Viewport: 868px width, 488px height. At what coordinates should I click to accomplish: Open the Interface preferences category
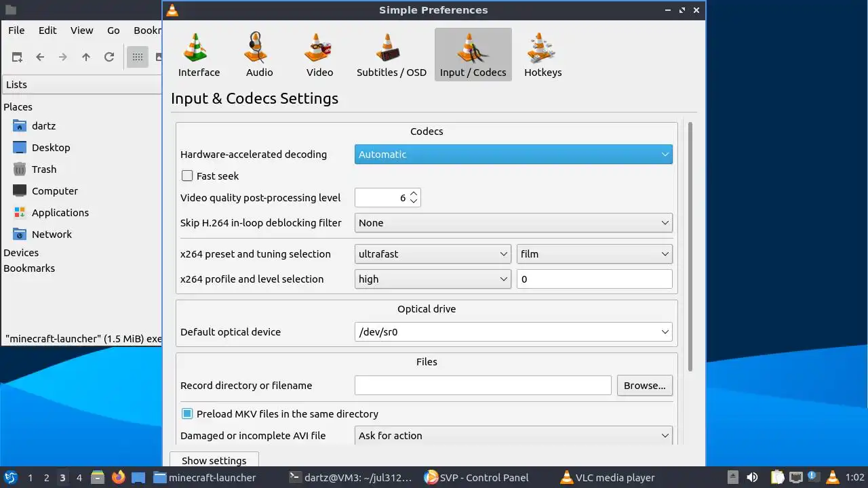[x=199, y=55]
